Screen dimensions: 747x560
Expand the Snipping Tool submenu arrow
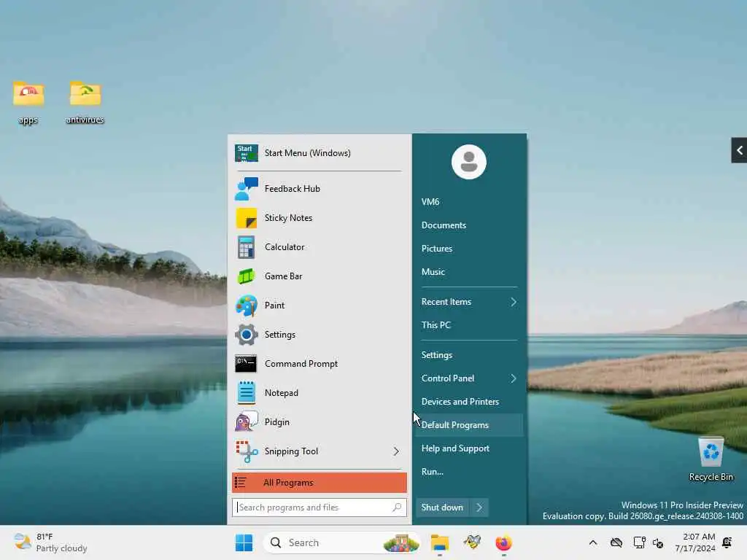(x=396, y=451)
